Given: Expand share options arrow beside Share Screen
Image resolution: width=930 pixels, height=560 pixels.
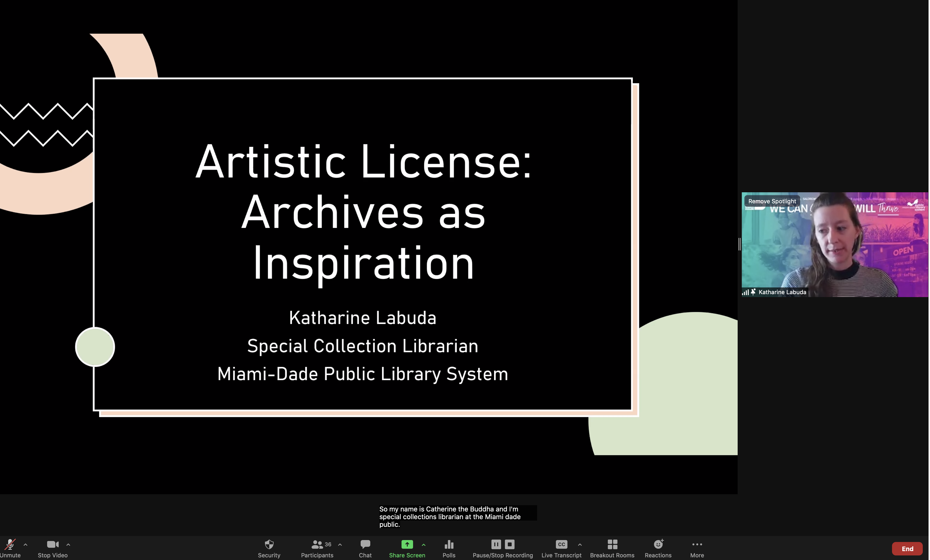Looking at the screenshot, I should [423, 545].
